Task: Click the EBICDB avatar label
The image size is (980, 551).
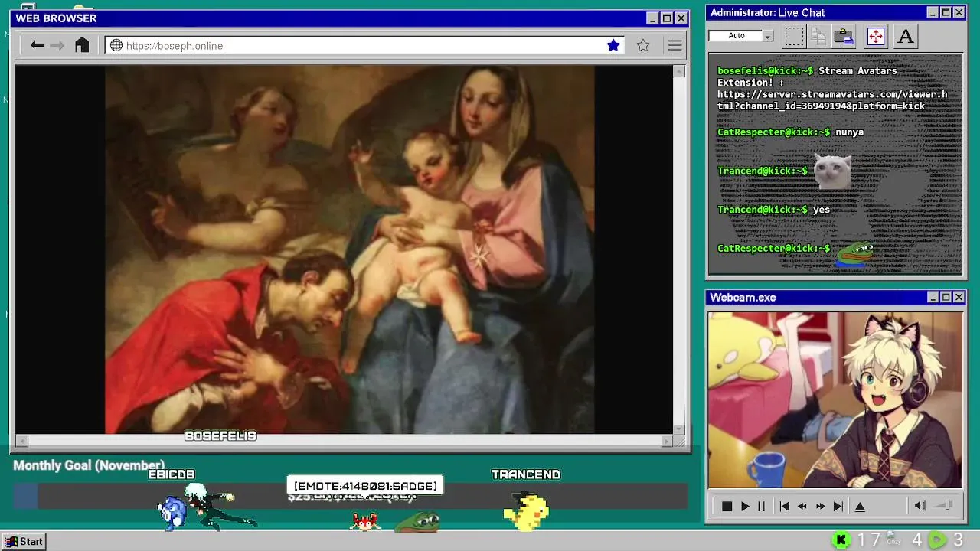Action: tap(171, 474)
